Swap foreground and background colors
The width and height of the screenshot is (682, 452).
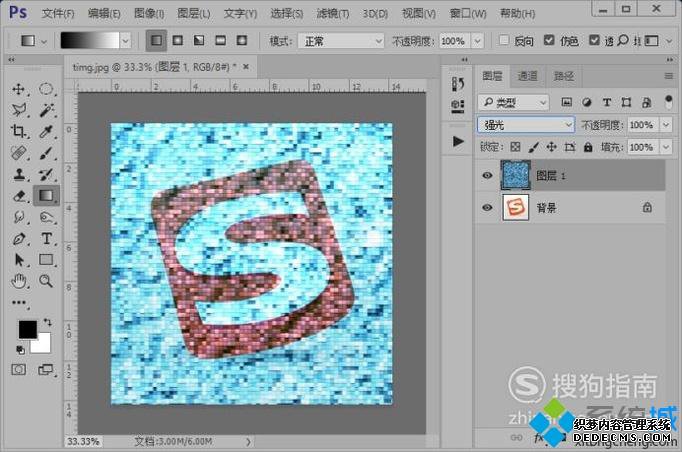click(x=47, y=322)
